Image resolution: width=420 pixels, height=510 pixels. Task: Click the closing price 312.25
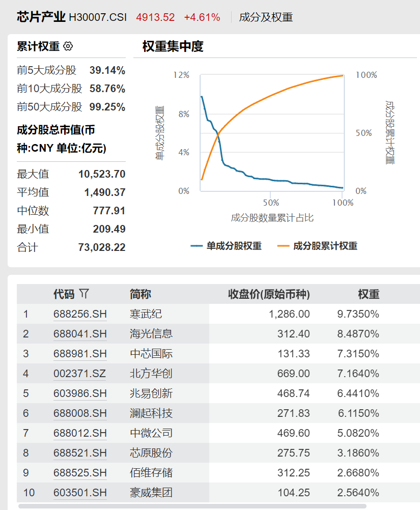pyautogui.click(x=293, y=473)
